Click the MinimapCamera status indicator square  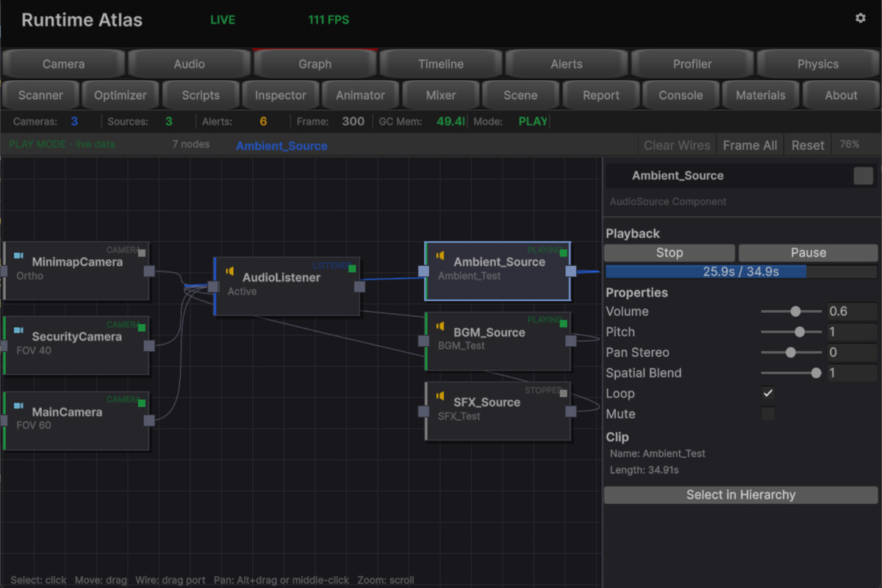click(142, 253)
